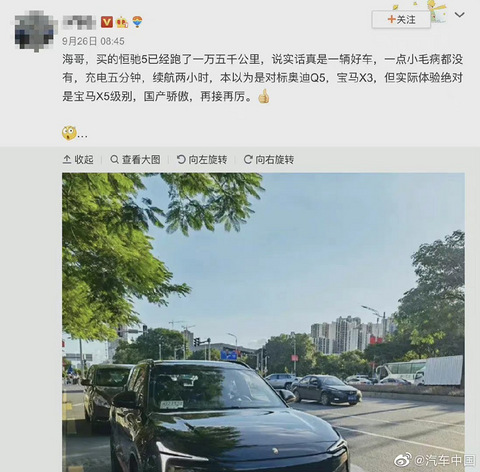Click the orange V verified badge
Image resolution: width=480 pixels, height=472 pixels.
pos(107,22)
